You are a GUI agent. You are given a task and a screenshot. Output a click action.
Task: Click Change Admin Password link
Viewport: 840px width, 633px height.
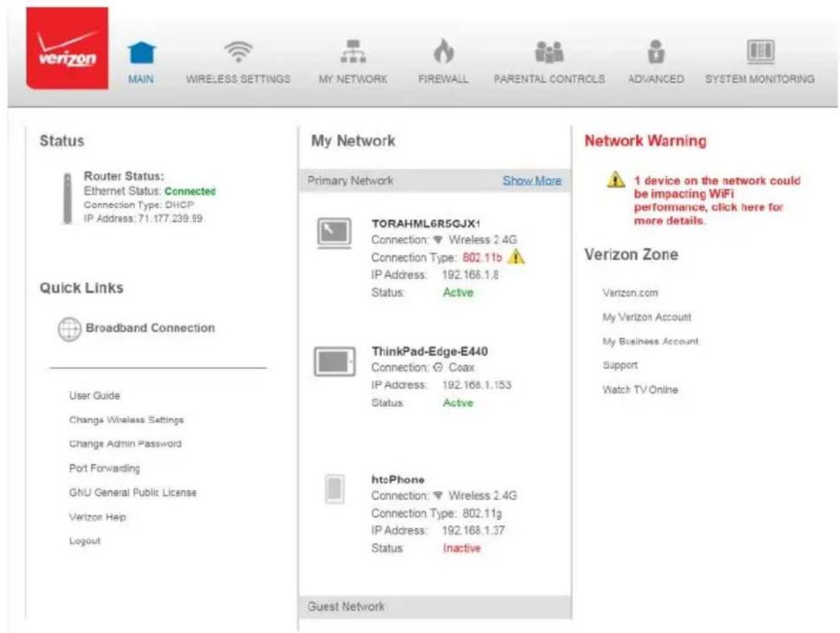coord(125,444)
